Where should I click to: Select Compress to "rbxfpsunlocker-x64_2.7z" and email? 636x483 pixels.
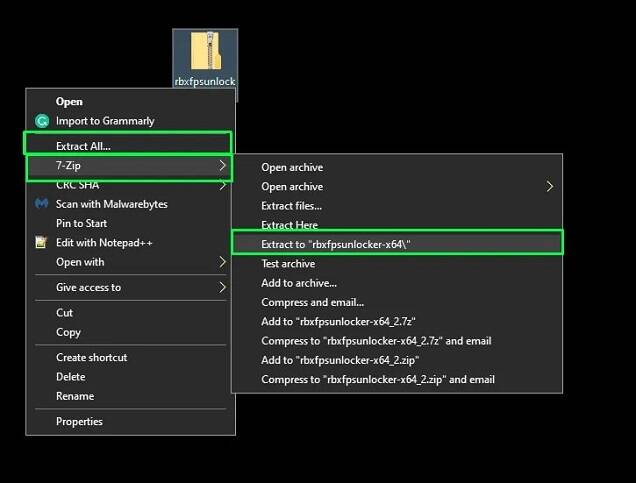397,341
